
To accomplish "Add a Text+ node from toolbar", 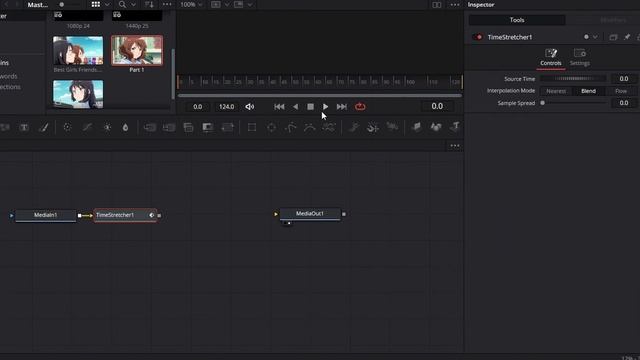I will pyautogui.click(x=24, y=127).
